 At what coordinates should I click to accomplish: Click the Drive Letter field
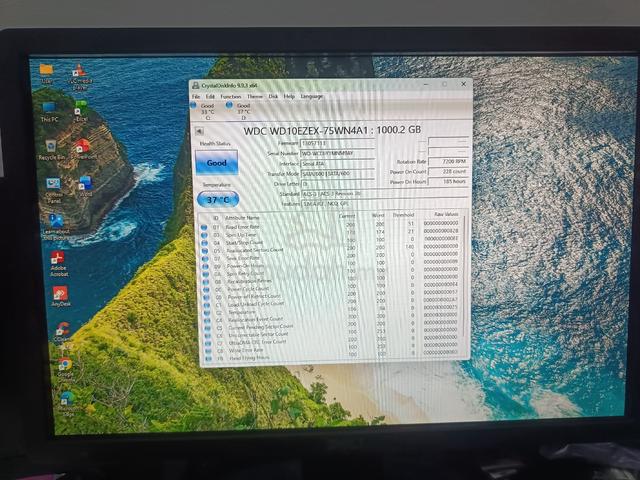337,184
